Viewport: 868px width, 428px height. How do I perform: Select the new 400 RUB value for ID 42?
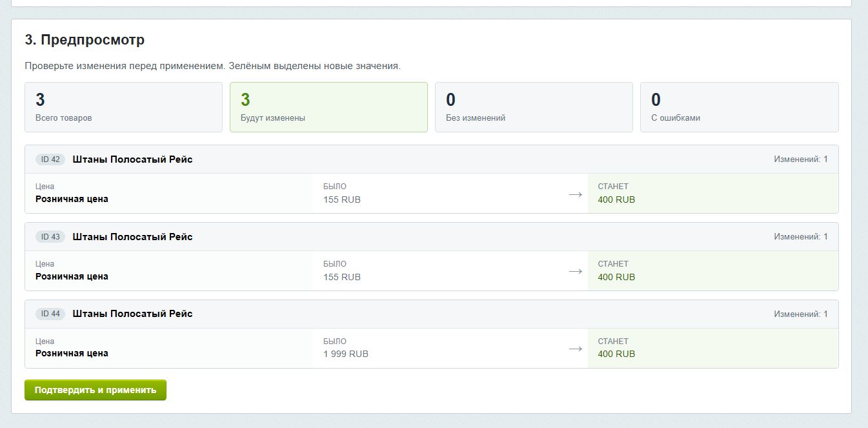pyautogui.click(x=616, y=199)
